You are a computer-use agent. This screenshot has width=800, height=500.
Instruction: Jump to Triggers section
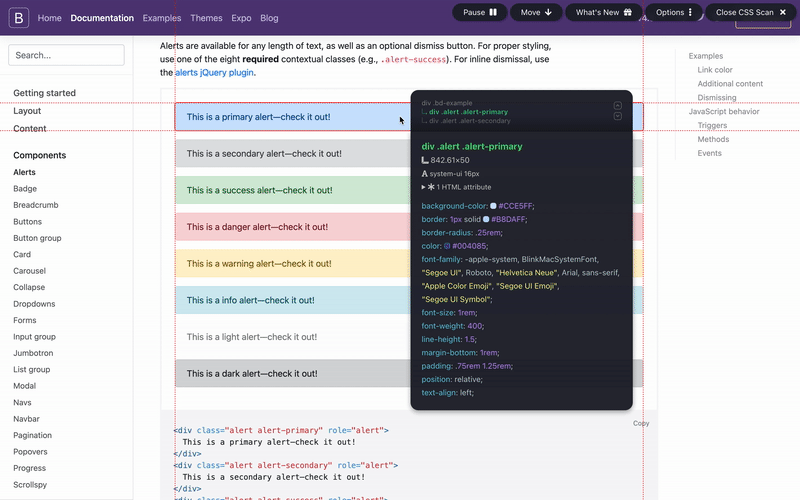pyautogui.click(x=712, y=126)
